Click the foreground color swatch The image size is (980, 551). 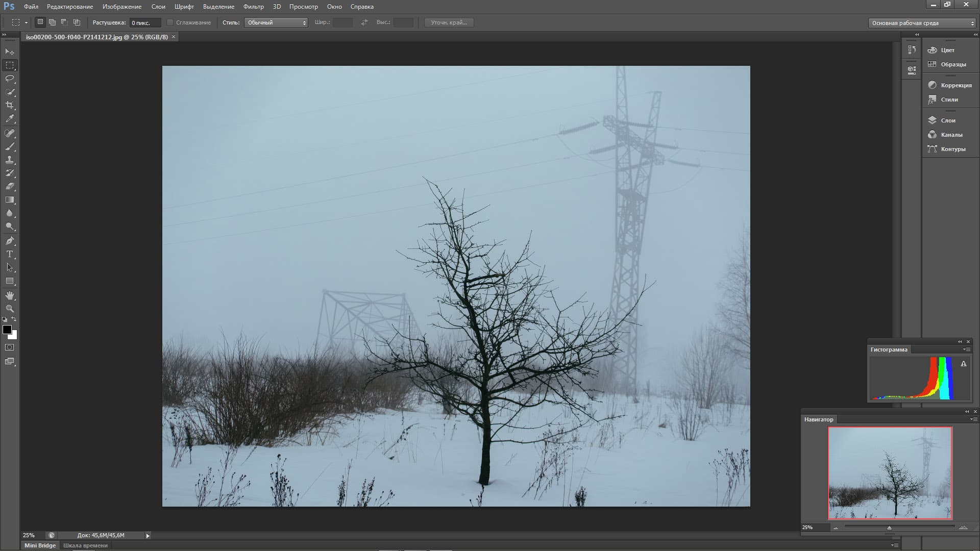(x=7, y=330)
